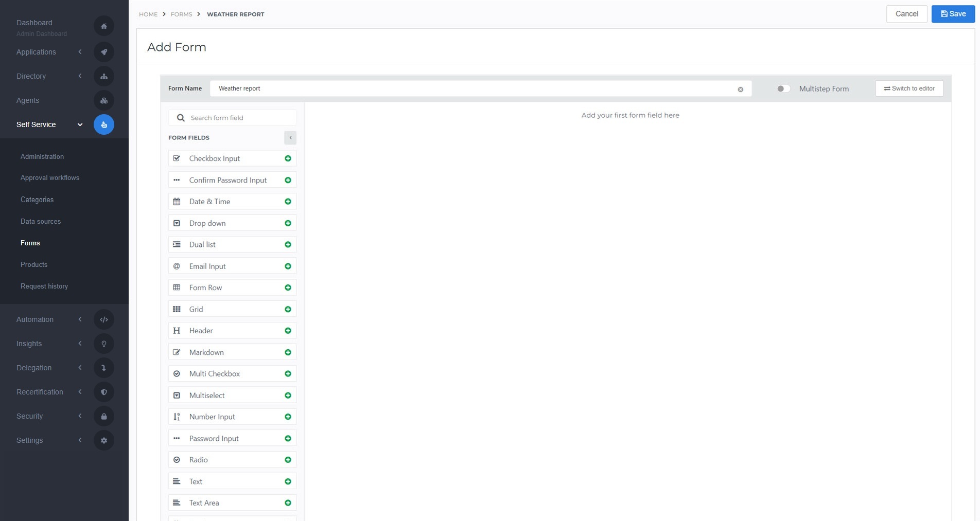Add a Date & Time field with the plus
980x521 pixels.
click(288, 201)
